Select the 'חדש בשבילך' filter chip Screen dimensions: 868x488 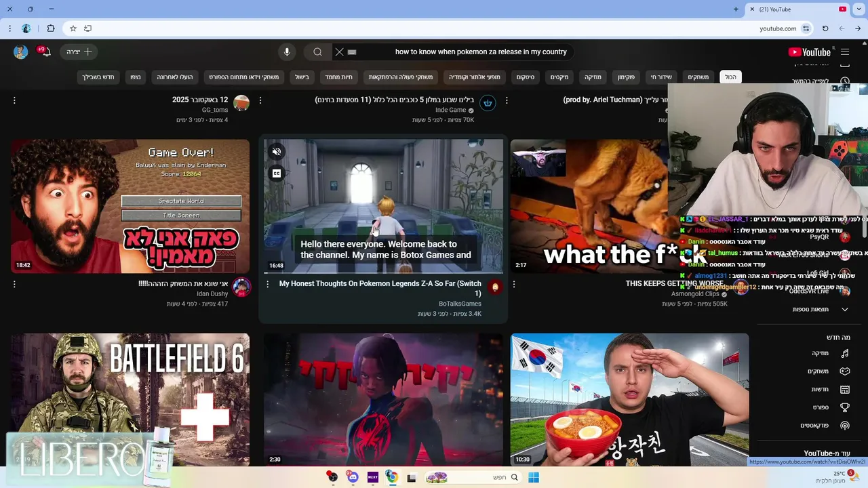(x=98, y=77)
